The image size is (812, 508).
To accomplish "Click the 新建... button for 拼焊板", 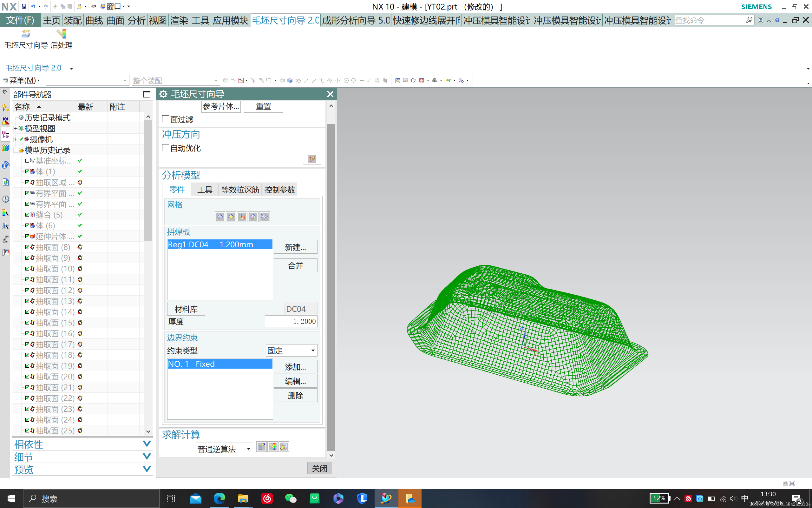I will pos(295,247).
